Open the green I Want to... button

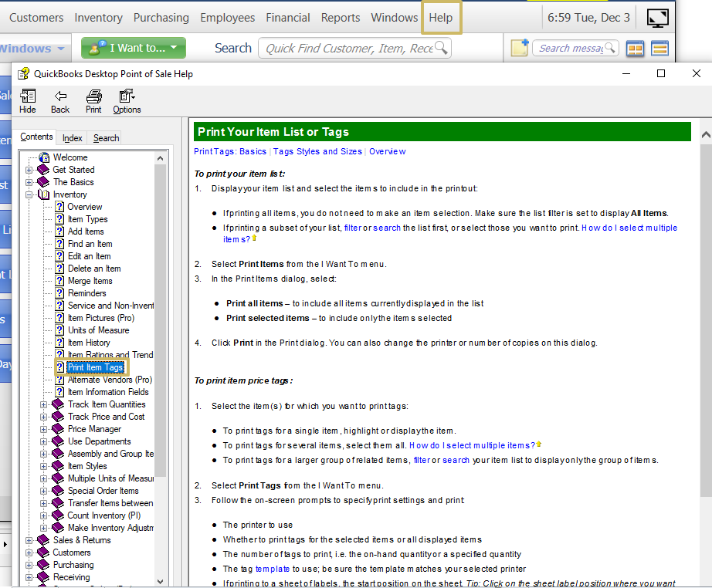pyautogui.click(x=133, y=47)
